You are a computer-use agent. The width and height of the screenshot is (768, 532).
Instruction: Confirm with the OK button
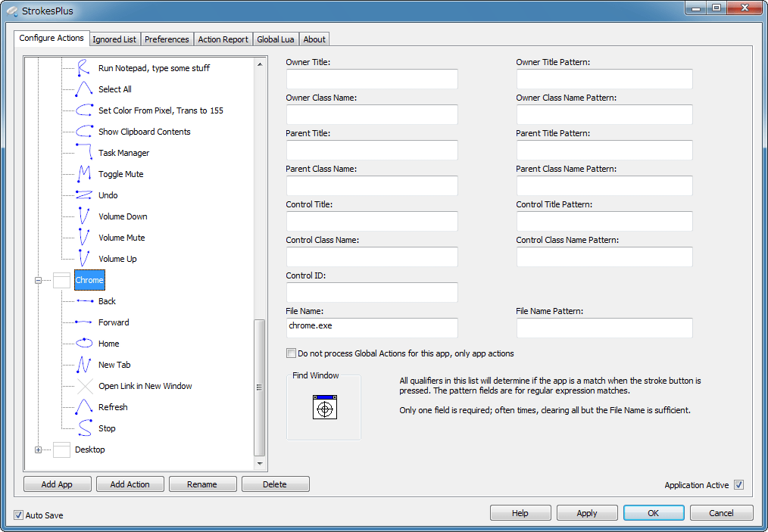pos(654,513)
